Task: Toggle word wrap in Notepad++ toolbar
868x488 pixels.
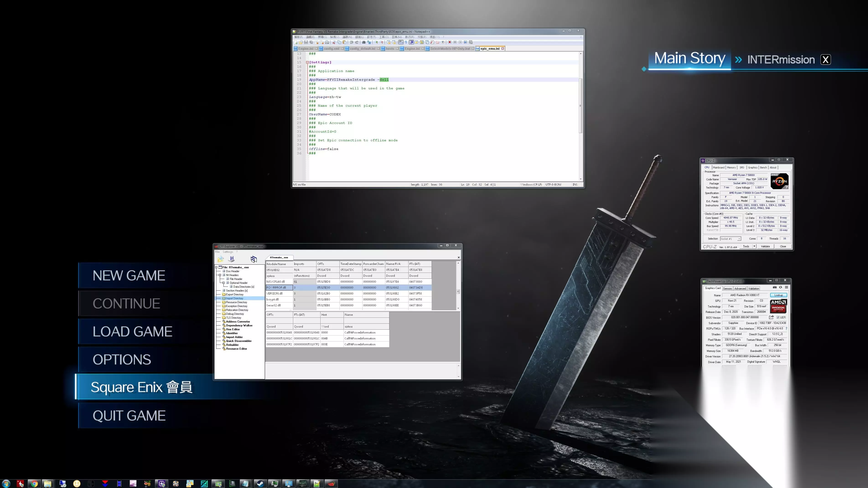Action: point(401,42)
